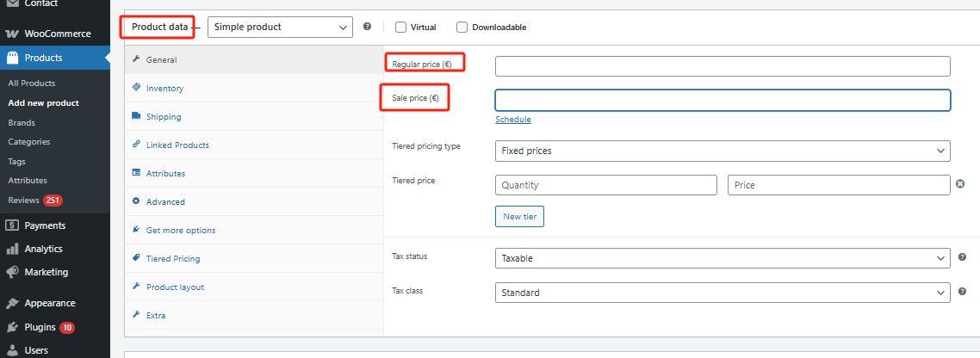Image resolution: width=980 pixels, height=358 pixels.
Task: Click the Extra wrench icon
Action: [x=136, y=315]
